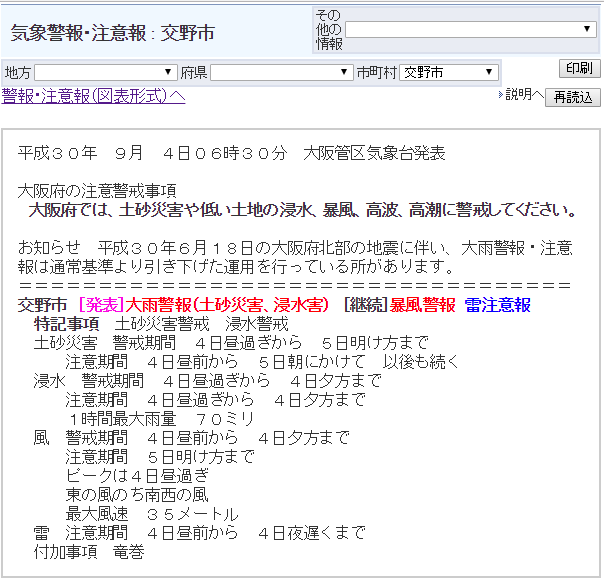Click the red 暴風警報 warning text
The height and width of the screenshot is (583, 604).
tap(422, 305)
